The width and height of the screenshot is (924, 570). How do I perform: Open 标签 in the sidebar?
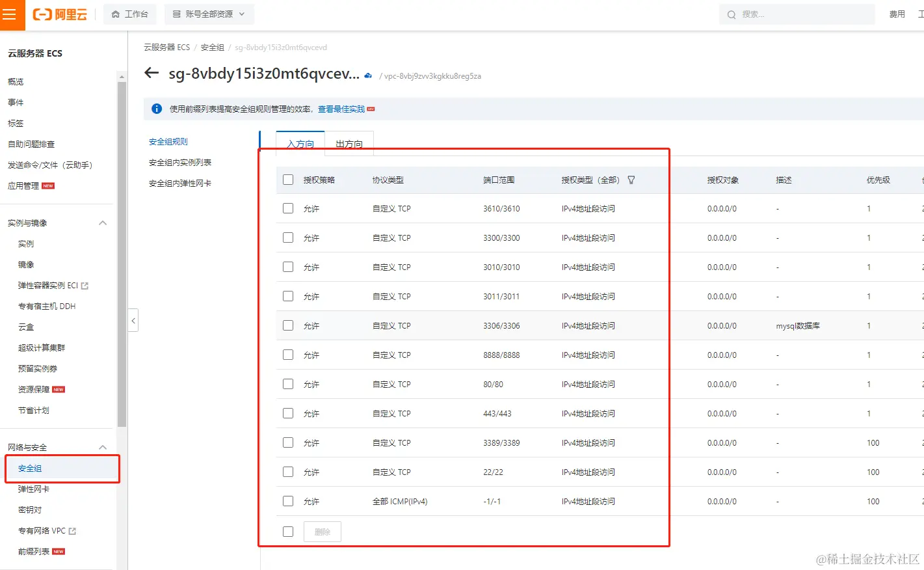(x=16, y=124)
